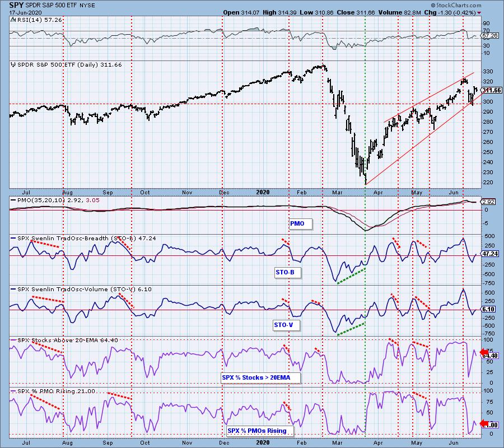The width and height of the screenshot is (504, 448).
Task: Click the PMO annotation box
Action: point(300,223)
